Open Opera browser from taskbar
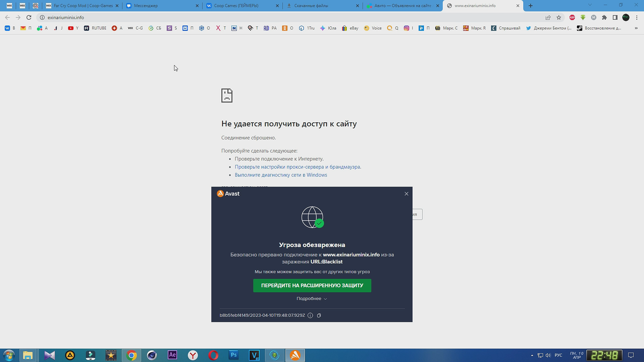This screenshot has height=362, width=644. 213,355
